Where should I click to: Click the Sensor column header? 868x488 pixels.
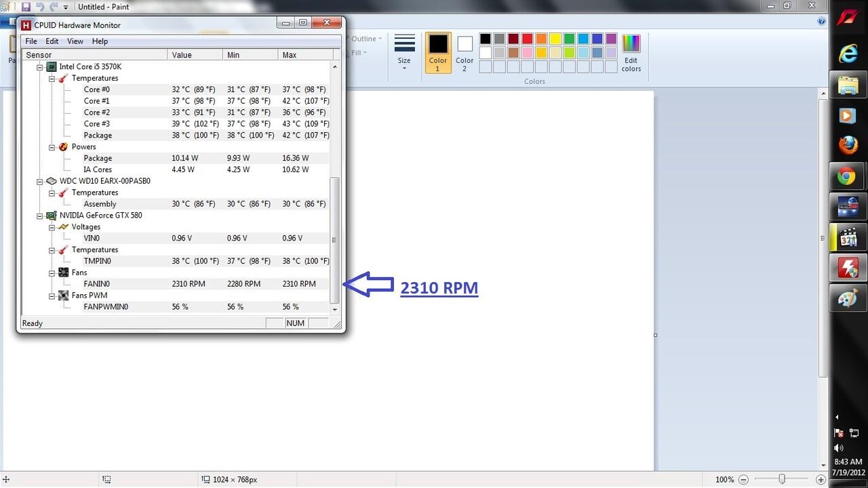tap(95, 55)
